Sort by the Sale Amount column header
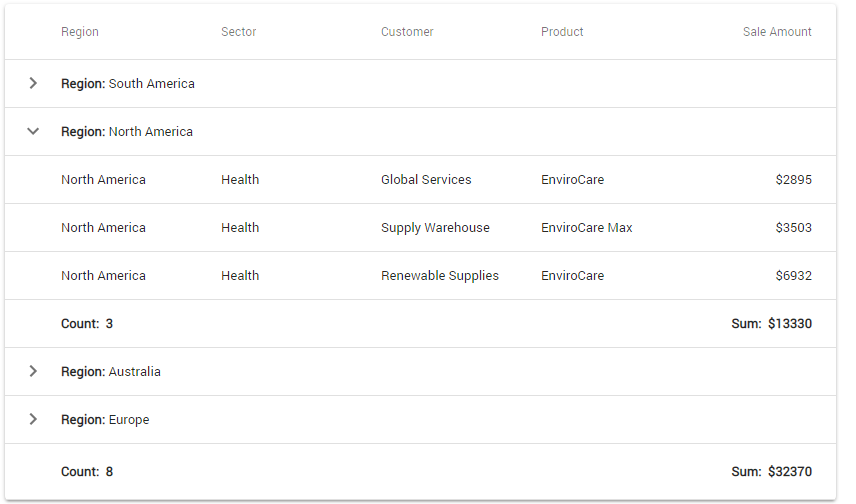The height and width of the screenshot is (504, 856). click(777, 32)
